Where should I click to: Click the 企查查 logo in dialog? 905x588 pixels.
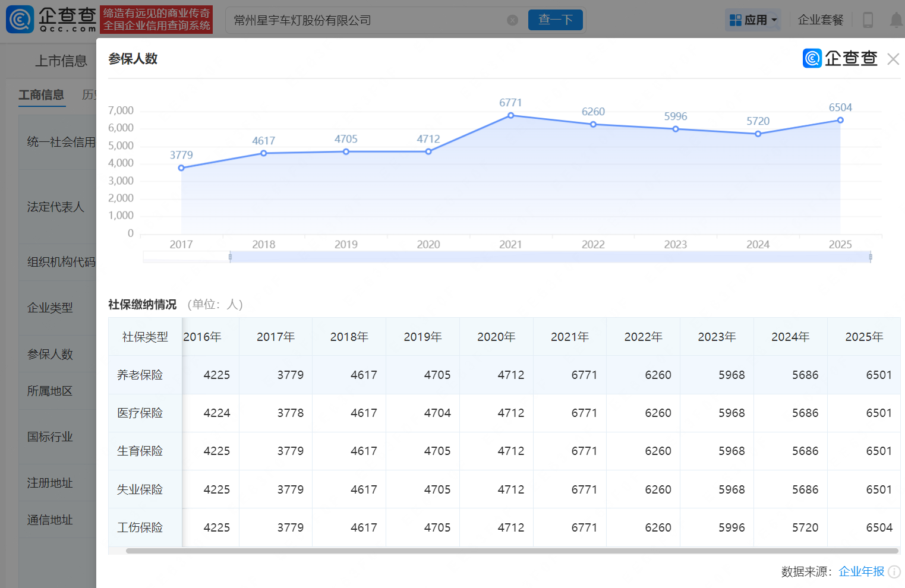click(x=840, y=58)
